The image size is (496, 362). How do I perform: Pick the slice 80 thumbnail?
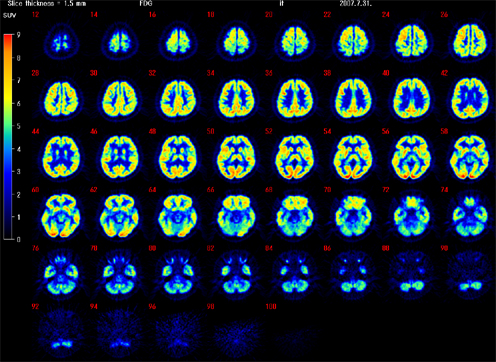click(178, 275)
